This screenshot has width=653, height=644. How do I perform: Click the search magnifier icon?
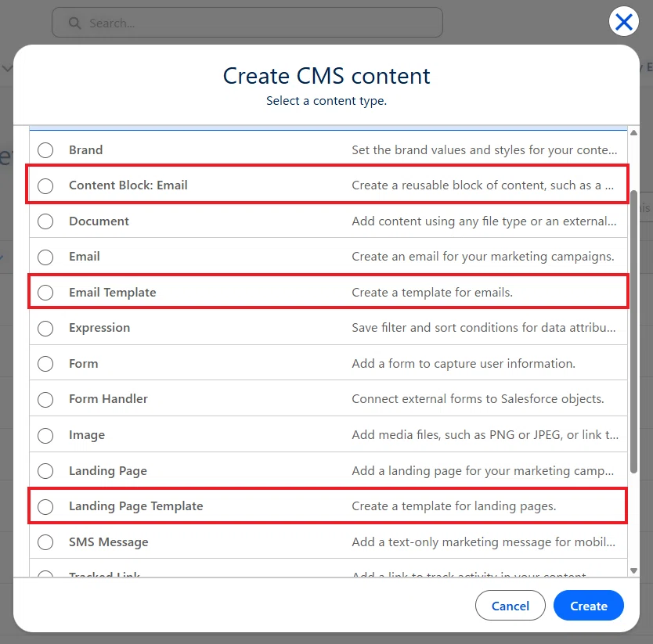click(74, 23)
